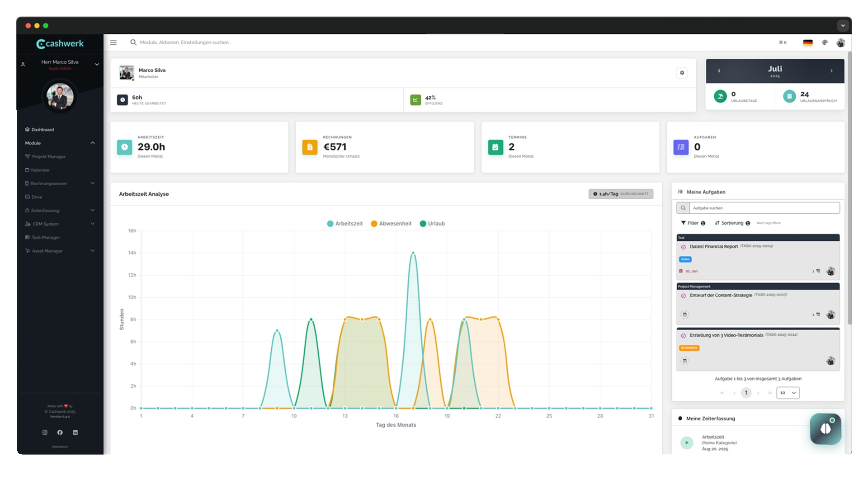Open the profile settings gear icon
The image size is (868, 488).
pyautogui.click(x=682, y=73)
